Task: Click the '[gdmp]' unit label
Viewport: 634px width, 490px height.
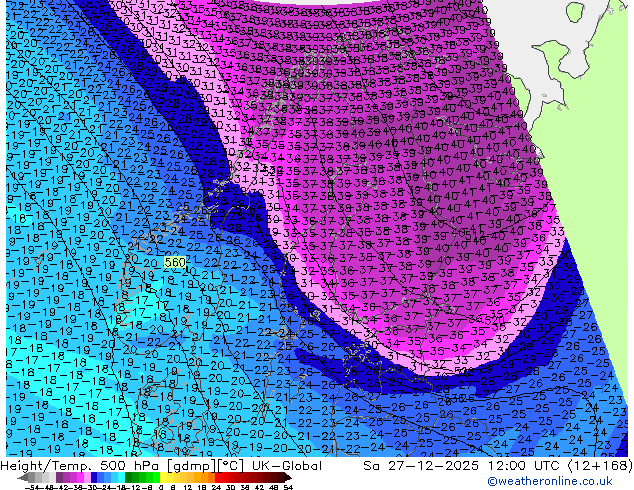Action: [192, 466]
